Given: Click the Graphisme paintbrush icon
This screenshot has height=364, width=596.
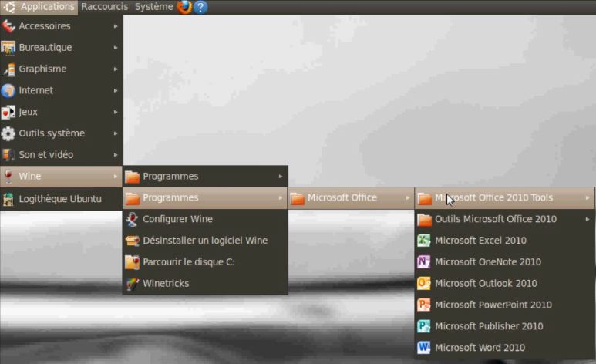Looking at the screenshot, I should point(8,69).
